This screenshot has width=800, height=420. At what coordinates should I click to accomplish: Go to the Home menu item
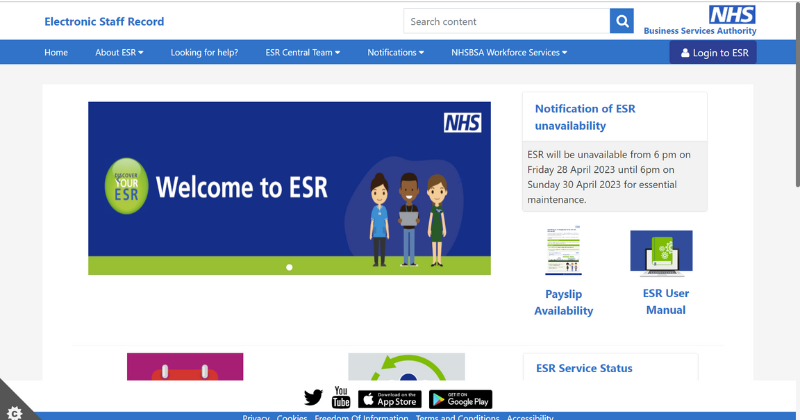56,52
